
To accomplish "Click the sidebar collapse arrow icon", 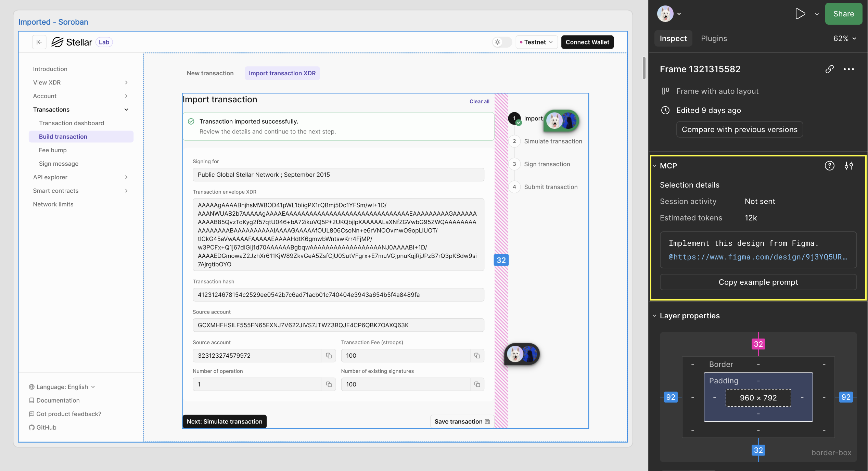I will (x=39, y=42).
